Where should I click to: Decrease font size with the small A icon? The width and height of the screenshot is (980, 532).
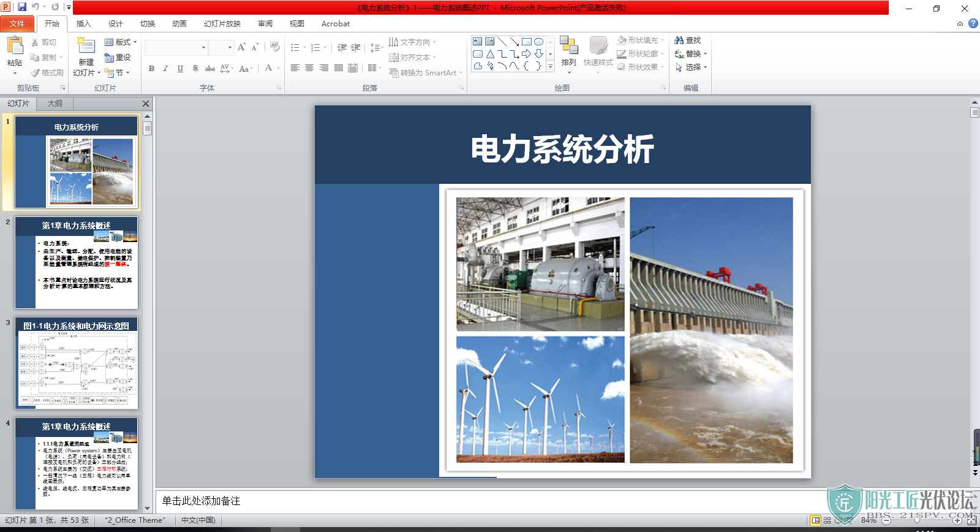[x=255, y=47]
